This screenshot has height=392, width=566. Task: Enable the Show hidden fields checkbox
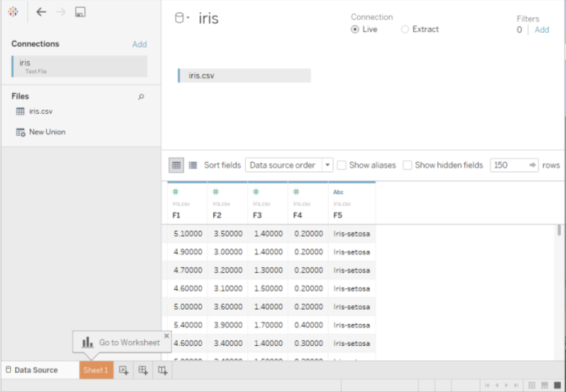point(407,165)
